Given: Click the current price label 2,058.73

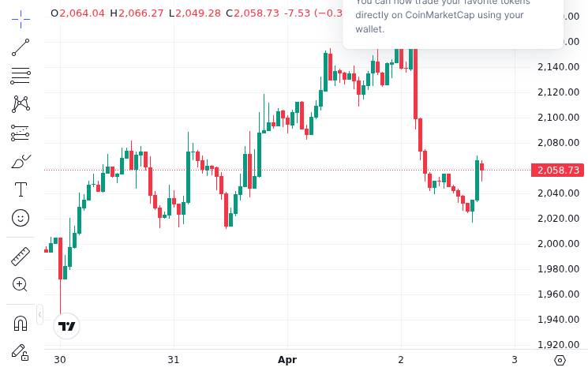Looking at the screenshot, I should 558,171.
